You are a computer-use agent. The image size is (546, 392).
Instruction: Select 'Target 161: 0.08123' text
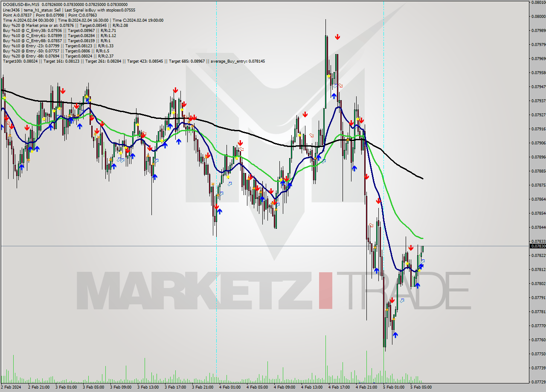[61, 61]
